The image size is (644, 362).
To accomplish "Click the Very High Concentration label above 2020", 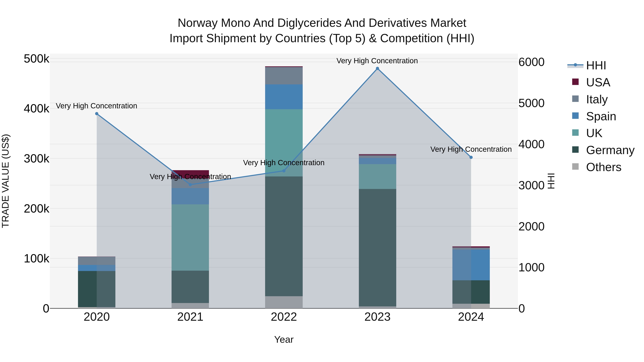I will pyautogui.click(x=96, y=106).
